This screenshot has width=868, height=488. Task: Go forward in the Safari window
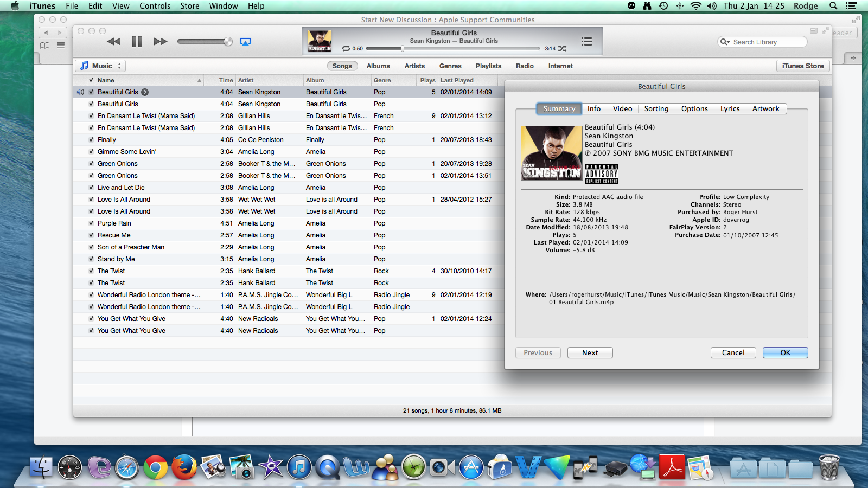(x=60, y=33)
